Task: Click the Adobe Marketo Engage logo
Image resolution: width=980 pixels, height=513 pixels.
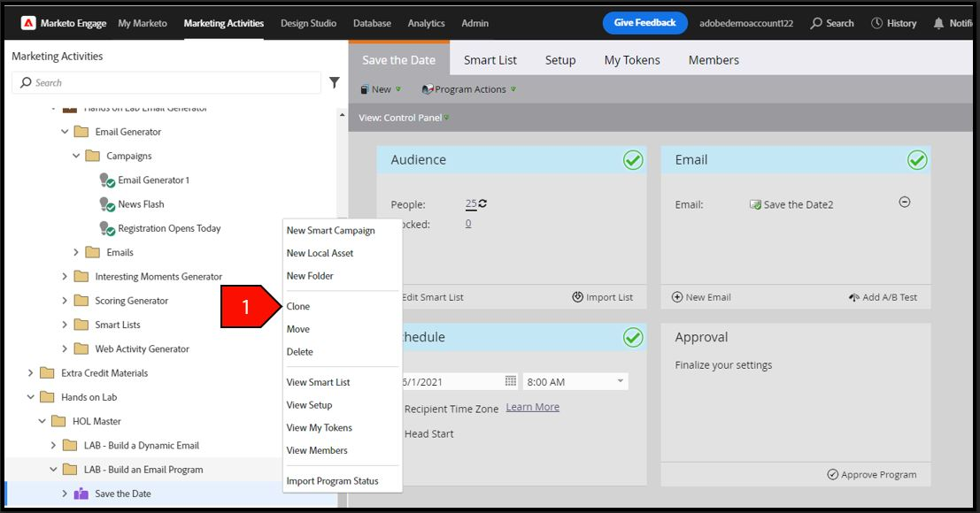Action: 28,23
